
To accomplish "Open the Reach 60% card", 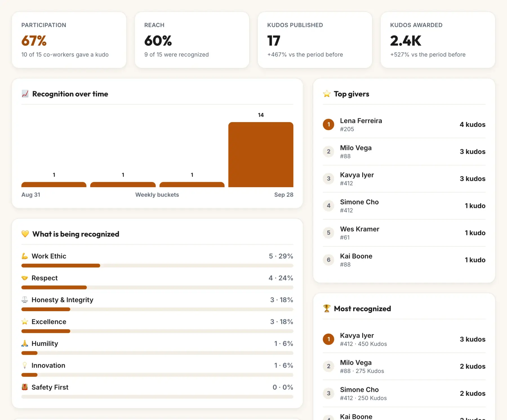I will pyautogui.click(x=192, y=40).
